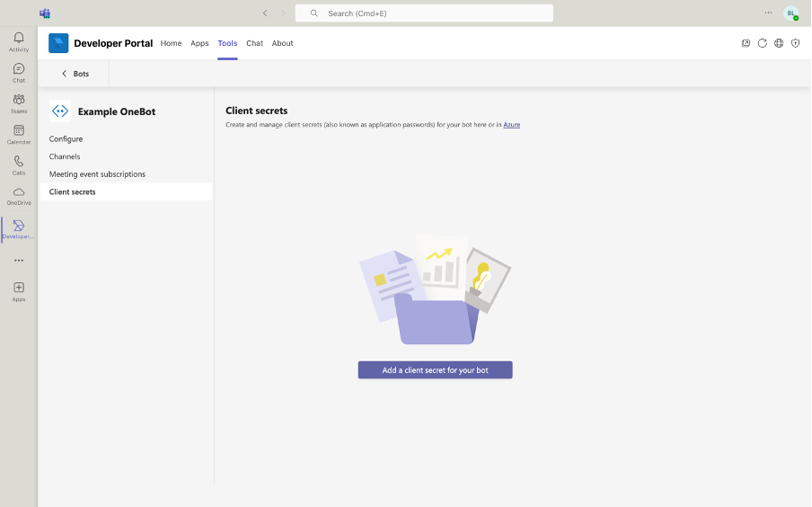The image size is (812, 507).
Task: Click the Client secrets heading
Action: coord(256,111)
